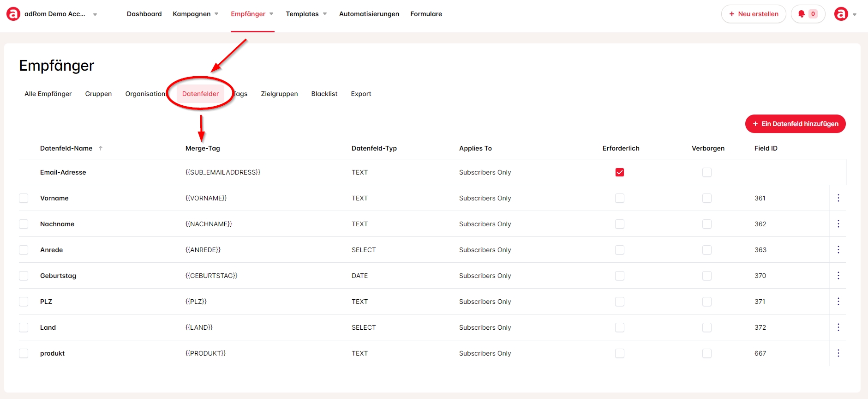Click the {{NACHNAME}} merge tag

tap(209, 224)
